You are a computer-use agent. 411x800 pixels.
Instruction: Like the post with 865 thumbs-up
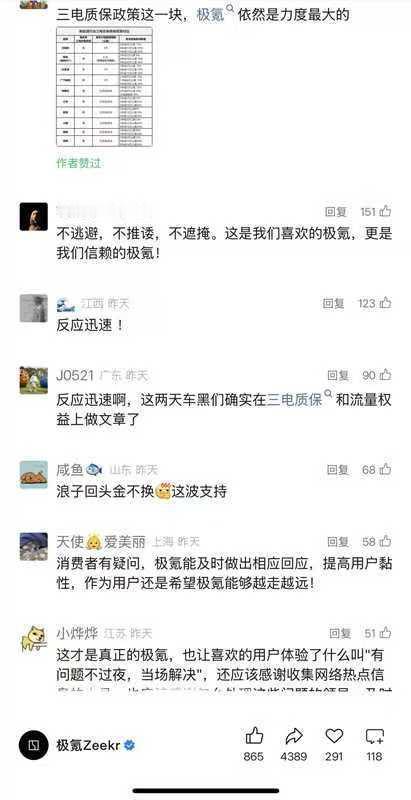(x=254, y=736)
